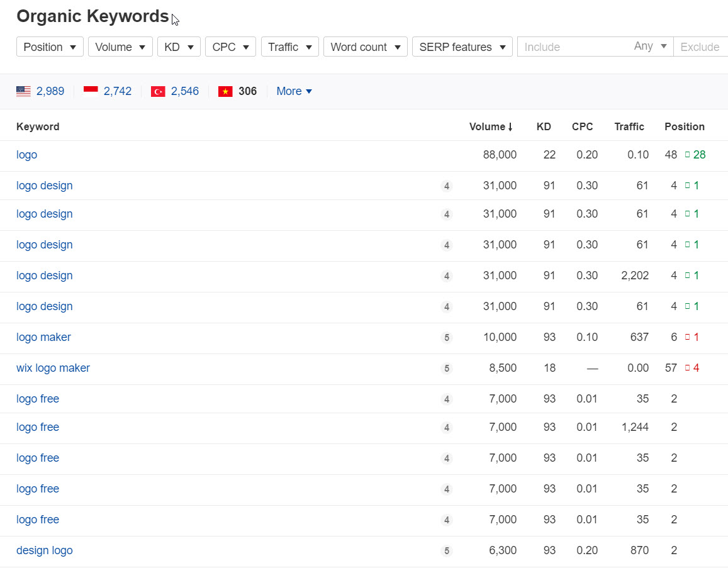This screenshot has height=568, width=728.
Task: Click the Turkey flag icon
Action: (x=158, y=91)
